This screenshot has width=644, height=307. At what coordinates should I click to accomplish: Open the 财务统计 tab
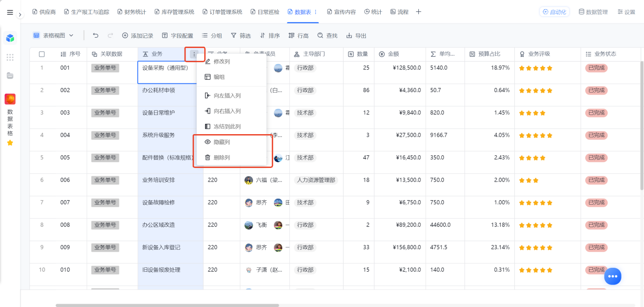(132, 12)
